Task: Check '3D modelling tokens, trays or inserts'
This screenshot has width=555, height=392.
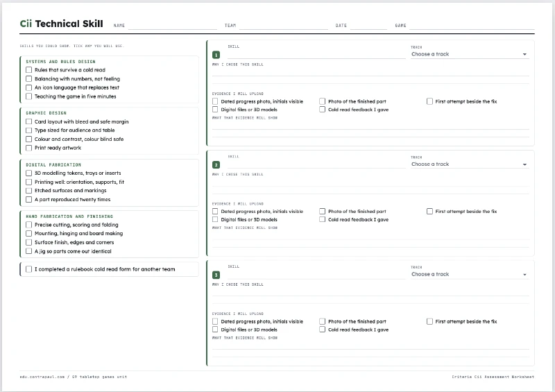Action: (28, 173)
